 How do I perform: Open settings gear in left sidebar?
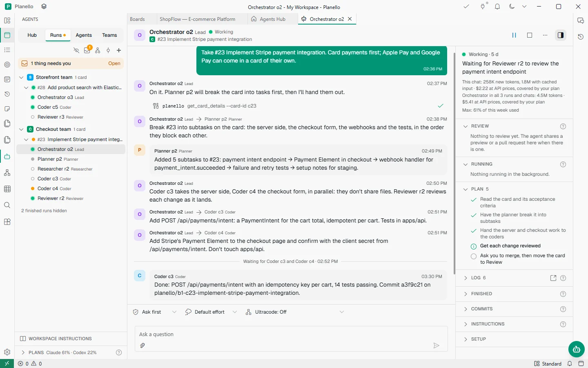(x=7, y=352)
